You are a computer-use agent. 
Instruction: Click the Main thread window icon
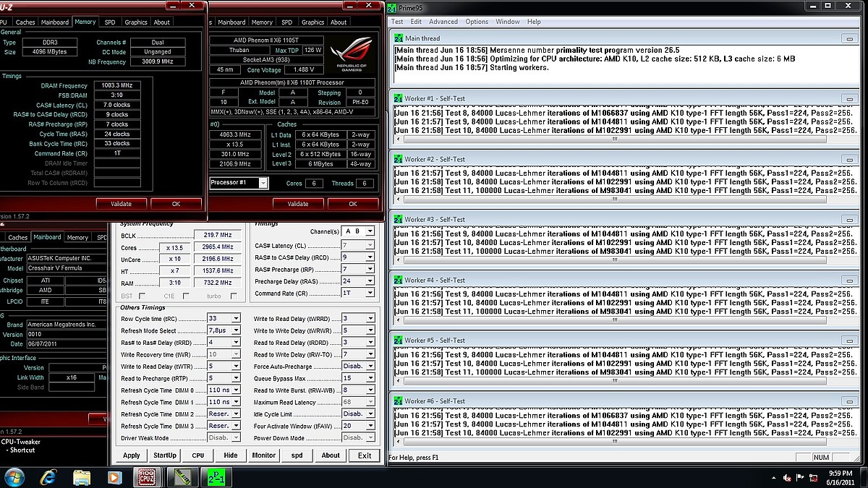398,38
